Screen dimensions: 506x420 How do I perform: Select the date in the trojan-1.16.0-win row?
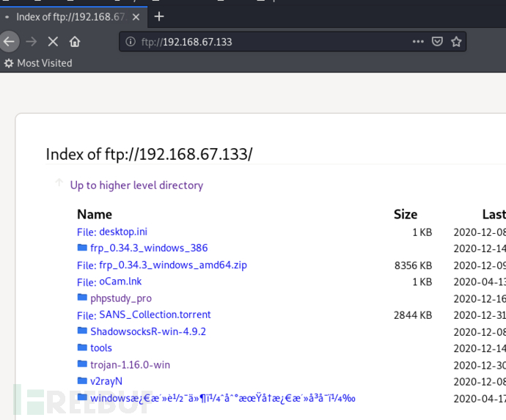point(480,365)
